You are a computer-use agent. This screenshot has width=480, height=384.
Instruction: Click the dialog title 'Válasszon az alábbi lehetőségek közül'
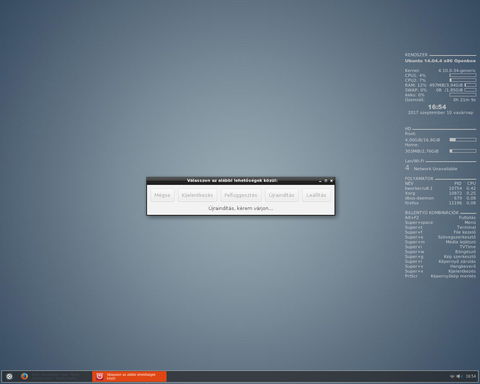click(232, 180)
